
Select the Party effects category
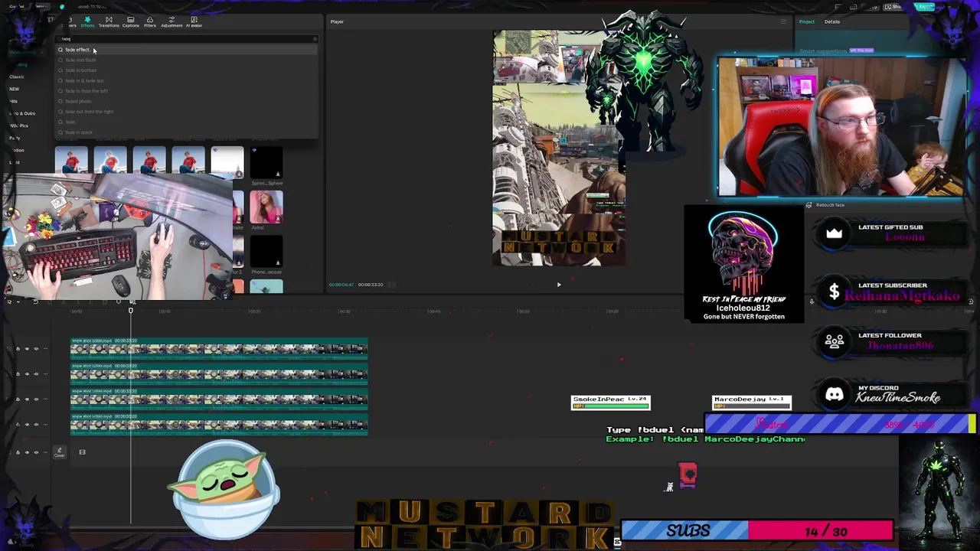point(15,138)
